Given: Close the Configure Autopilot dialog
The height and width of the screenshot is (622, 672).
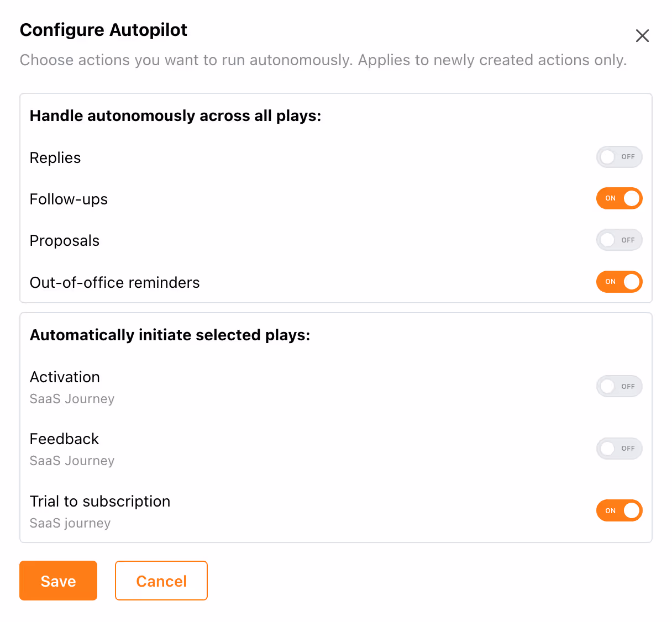Looking at the screenshot, I should [642, 36].
